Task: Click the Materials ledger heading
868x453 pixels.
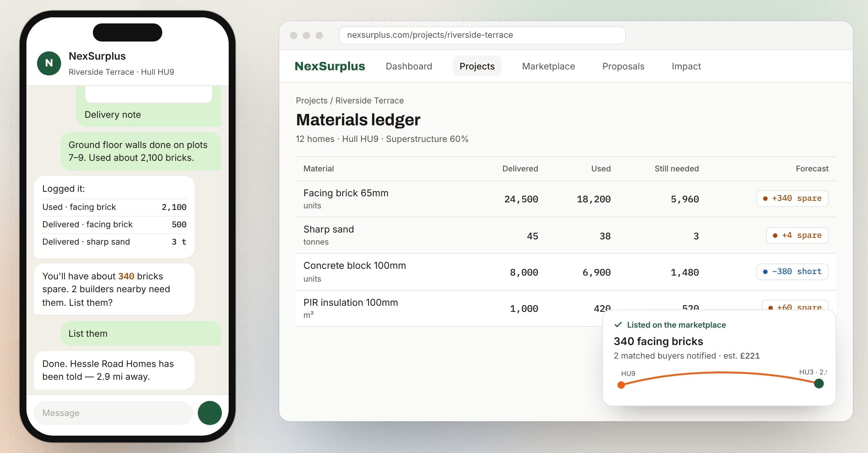Action: tap(358, 120)
